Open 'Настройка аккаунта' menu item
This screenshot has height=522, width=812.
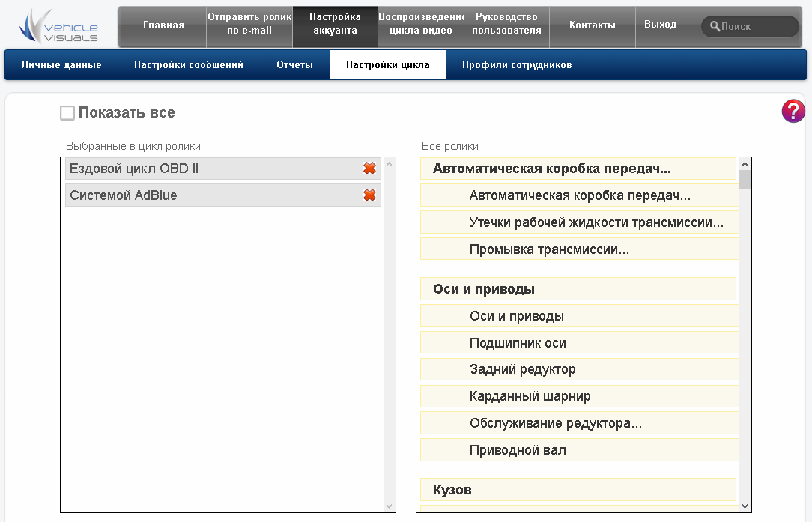[335, 24]
